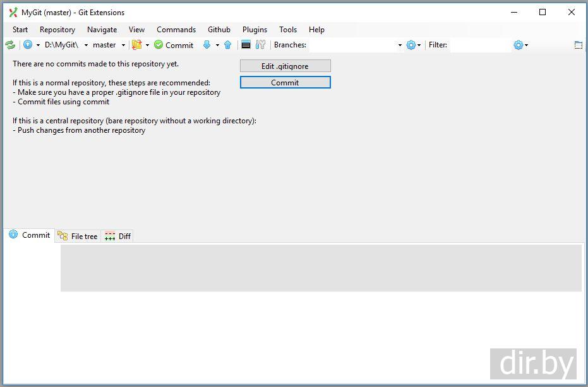The image size is (588, 387).
Task: Switch to the File tree tab
Action: [78, 236]
